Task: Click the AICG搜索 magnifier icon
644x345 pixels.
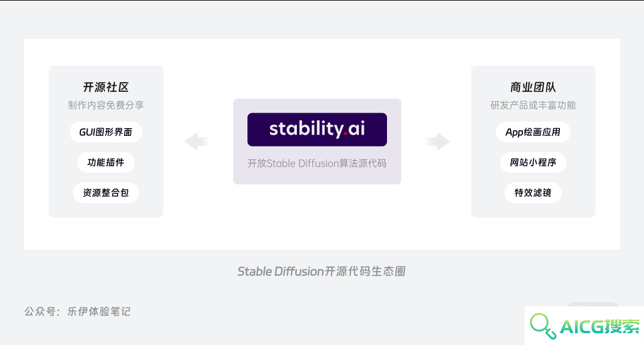Action: [543, 326]
